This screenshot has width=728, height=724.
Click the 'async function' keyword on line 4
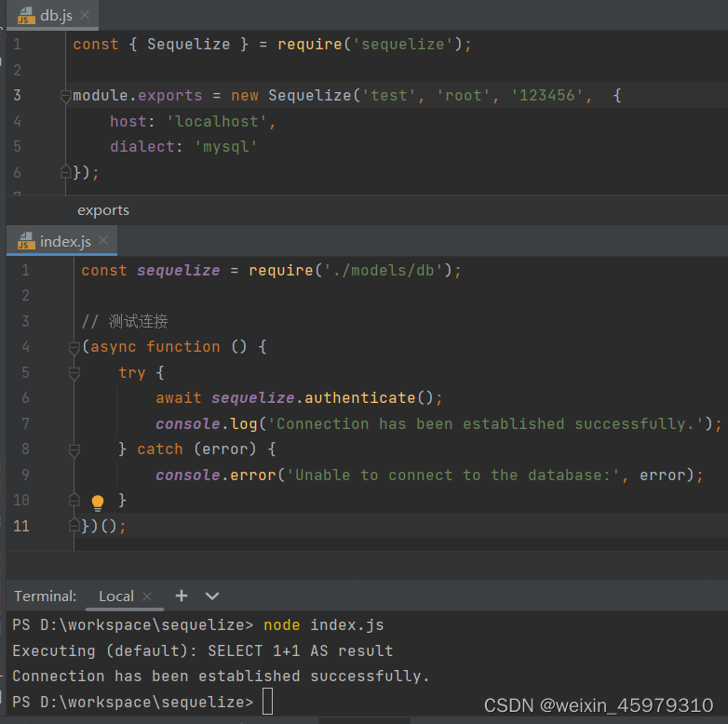[155, 347]
